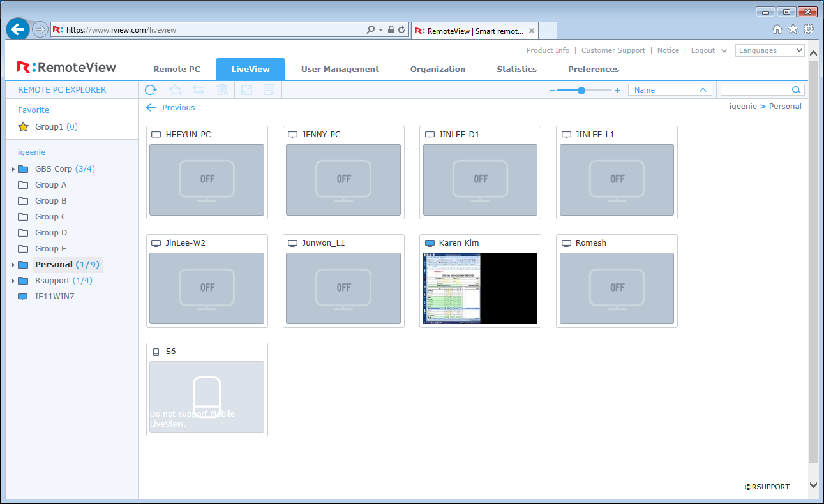
Task: Click the thumbnail size slider handle
Action: [581, 91]
